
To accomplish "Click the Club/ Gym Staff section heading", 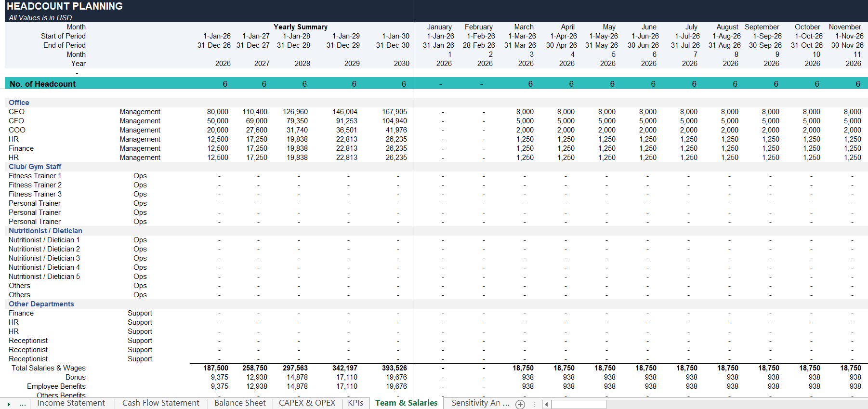I will pyautogui.click(x=35, y=167).
